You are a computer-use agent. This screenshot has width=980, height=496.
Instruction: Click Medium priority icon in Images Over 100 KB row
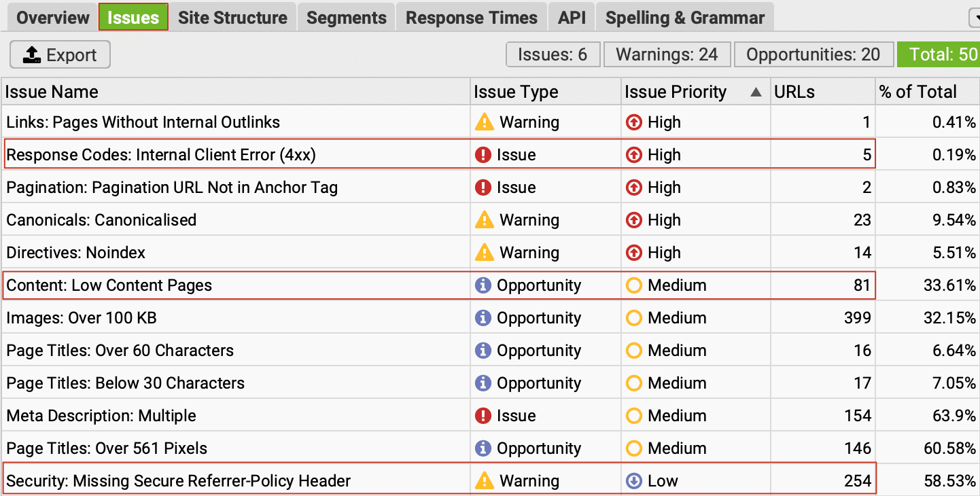coord(633,318)
